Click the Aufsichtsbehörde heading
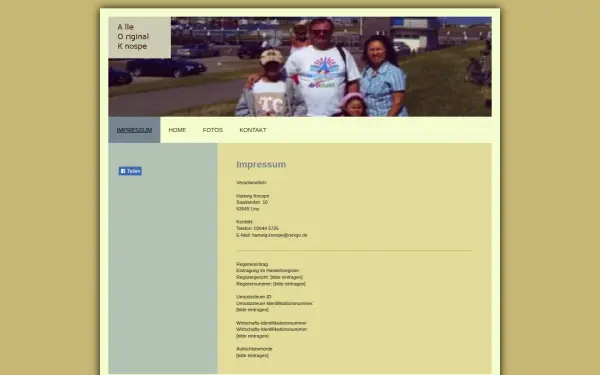The image size is (600, 375). 254,349
